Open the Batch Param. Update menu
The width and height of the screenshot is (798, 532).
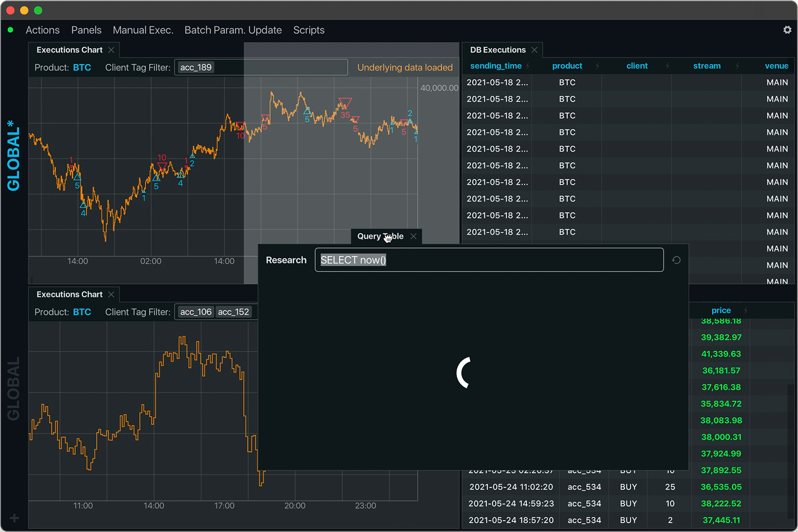[x=233, y=30]
